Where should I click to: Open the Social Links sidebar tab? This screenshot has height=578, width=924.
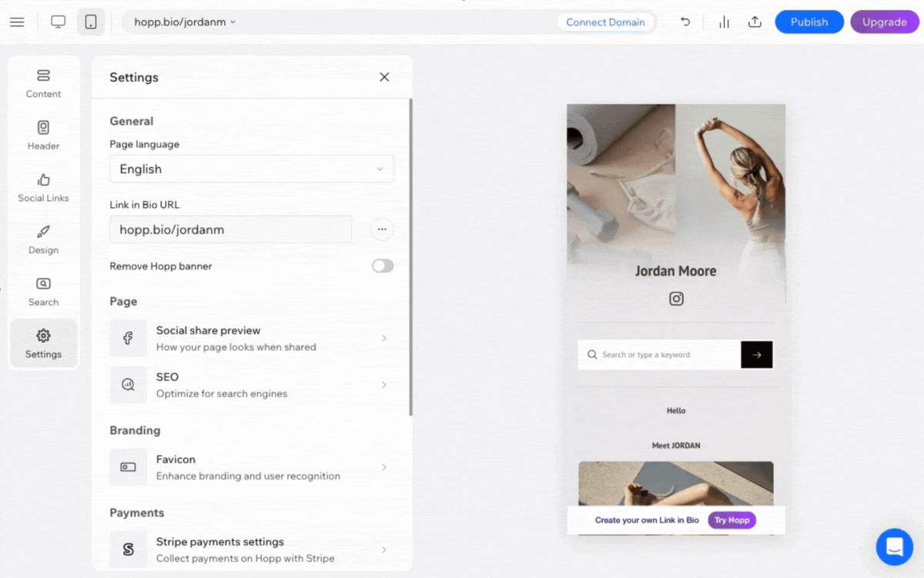(43, 188)
